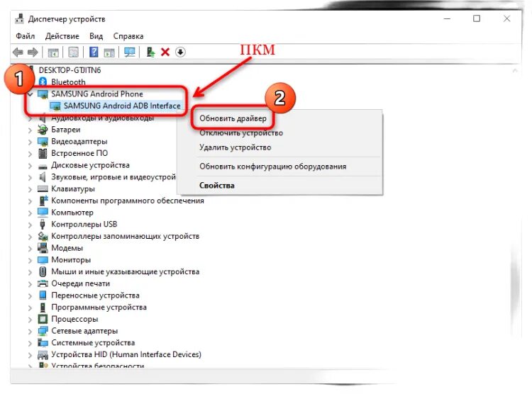Select the Встроенное ПО row

pos(79,153)
